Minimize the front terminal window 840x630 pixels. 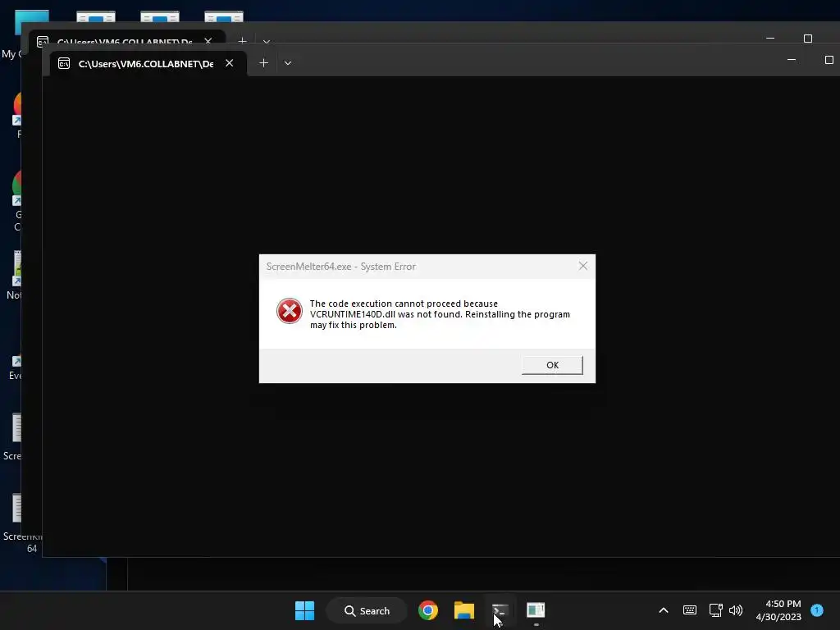[792, 60]
